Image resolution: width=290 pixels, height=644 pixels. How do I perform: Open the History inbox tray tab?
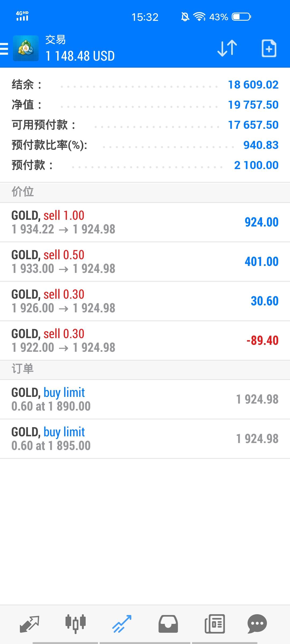(168, 624)
